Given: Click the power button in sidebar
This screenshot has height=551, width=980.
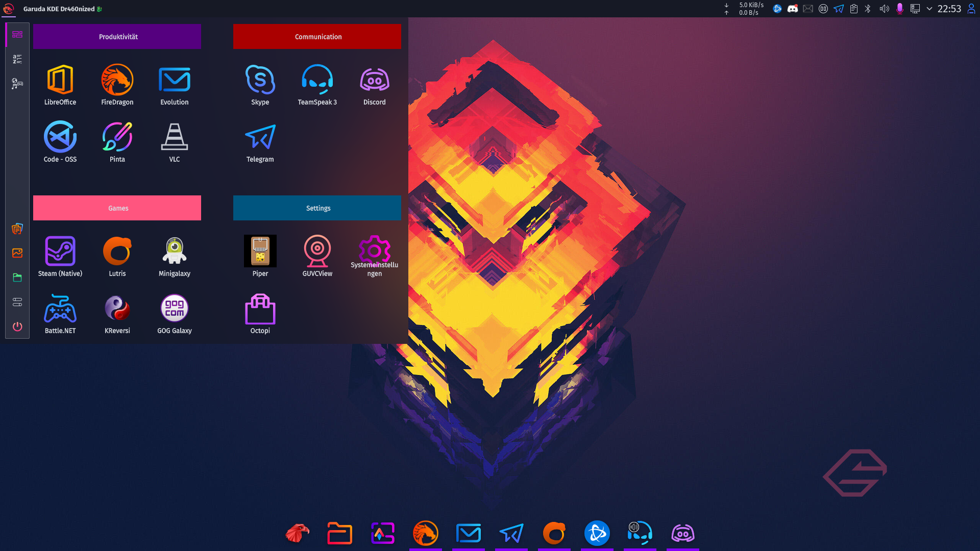Looking at the screenshot, I should (x=17, y=327).
